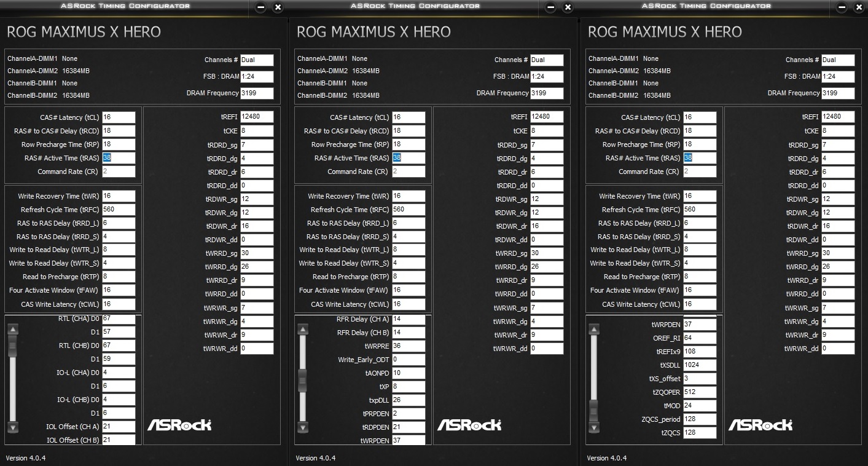Viewport: 868px width, 466px height.
Task: Click the scroll down arrow in the left window
Action: (x=13, y=427)
